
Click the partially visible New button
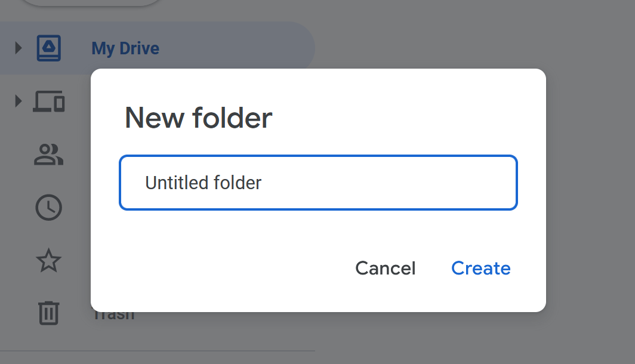[x=90, y=3]
